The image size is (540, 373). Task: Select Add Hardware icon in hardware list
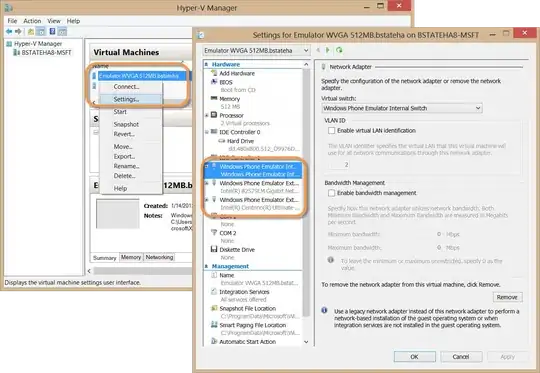pyautogui.click(x=214, y=73)
